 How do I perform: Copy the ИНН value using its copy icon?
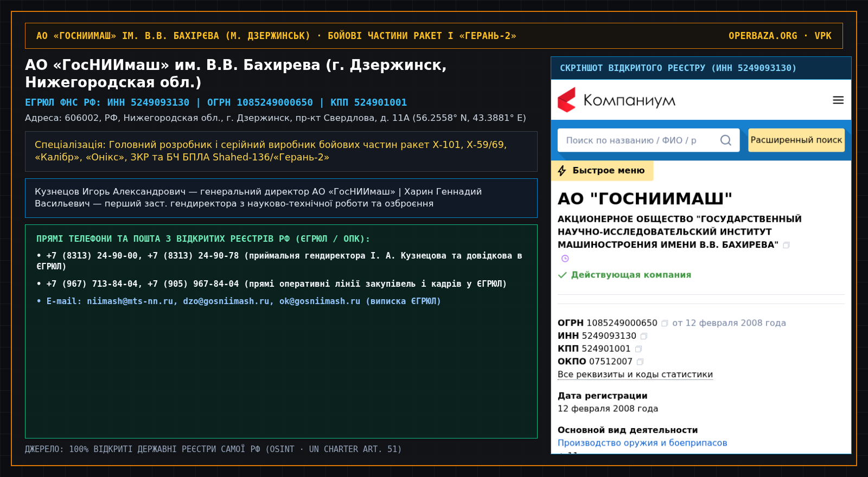tap(644, 336)
